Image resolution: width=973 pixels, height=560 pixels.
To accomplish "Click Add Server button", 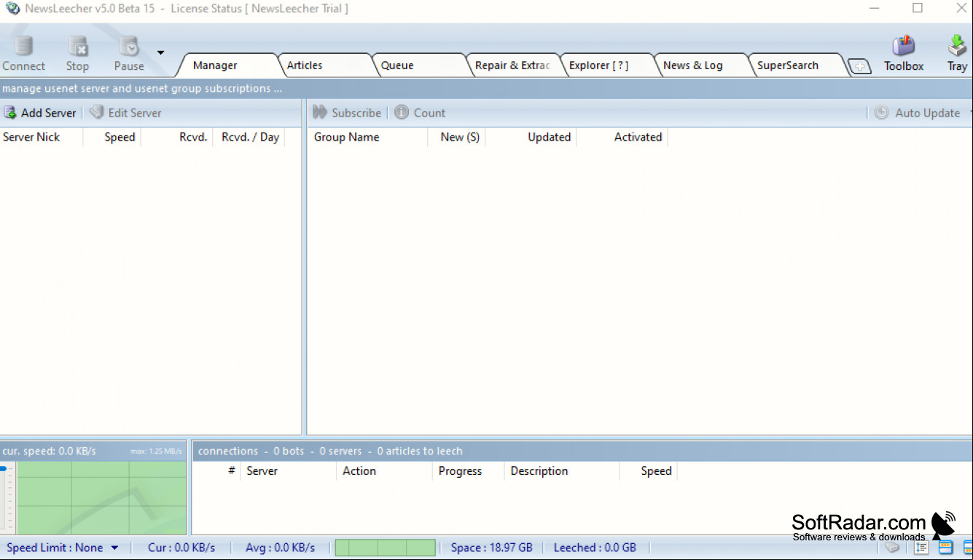I will [40, 113].
